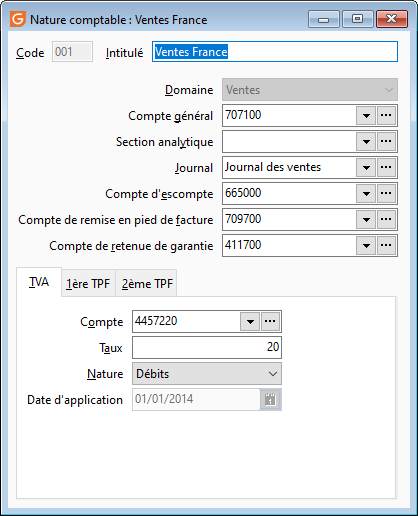Open Section analytique ellipsis browse button

tap(386, 141)
